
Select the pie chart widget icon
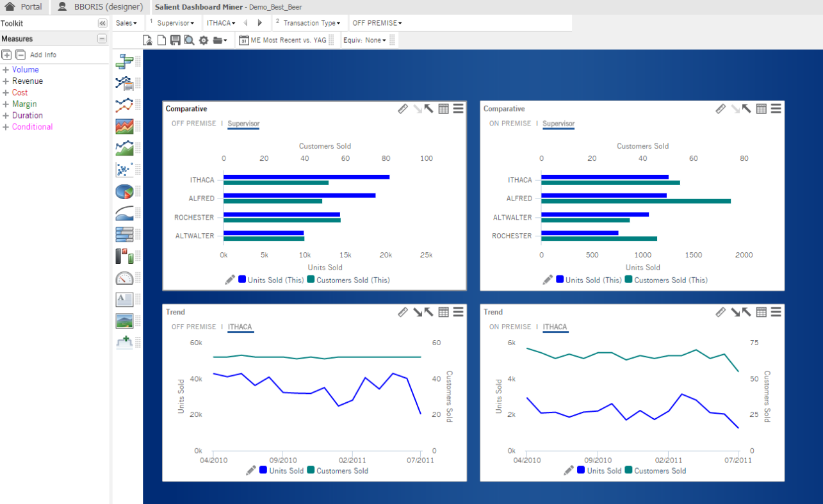pyautogui.click(x=124, y=191)
